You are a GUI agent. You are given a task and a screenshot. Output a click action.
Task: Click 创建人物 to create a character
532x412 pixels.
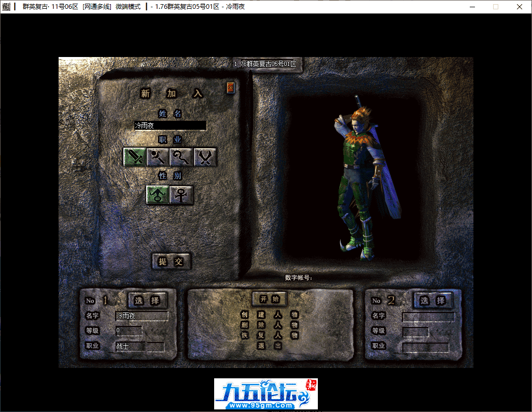[x=270, y=315]
